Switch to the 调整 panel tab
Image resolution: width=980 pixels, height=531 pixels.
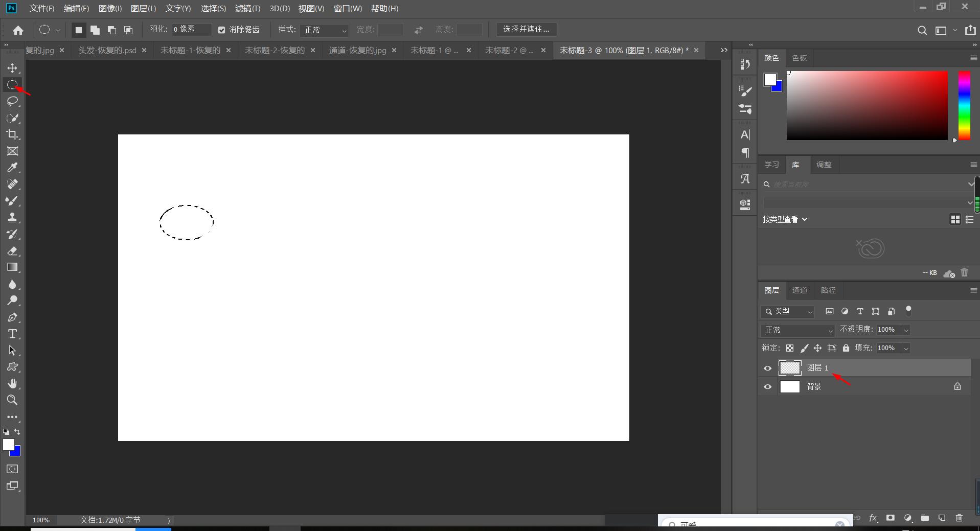coord(824,165)
